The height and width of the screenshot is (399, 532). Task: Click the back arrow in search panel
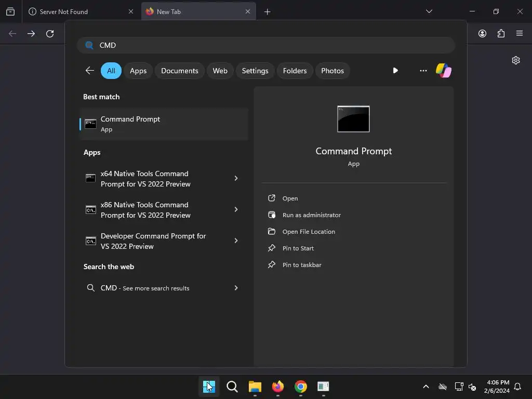click(x=89, y=71)
